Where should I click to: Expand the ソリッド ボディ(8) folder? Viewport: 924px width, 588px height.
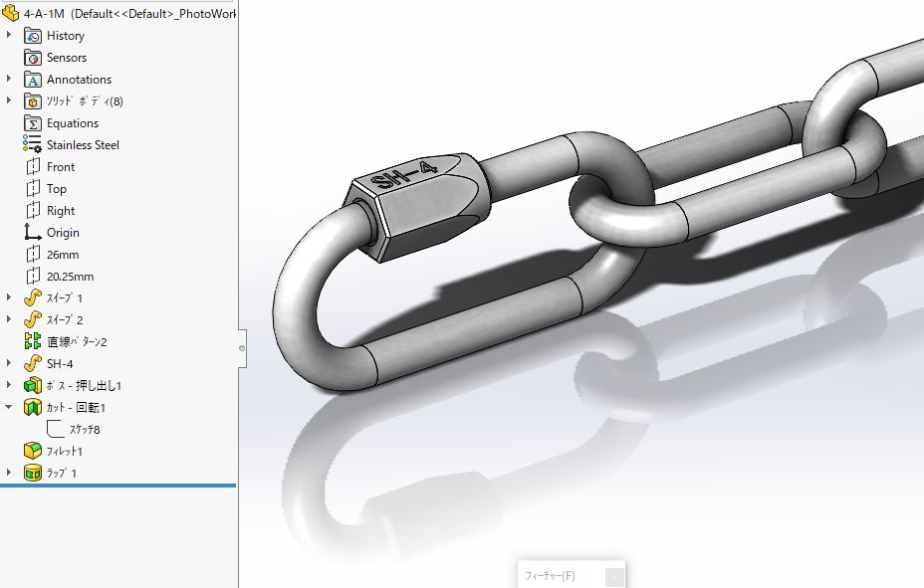coord(9,100)
